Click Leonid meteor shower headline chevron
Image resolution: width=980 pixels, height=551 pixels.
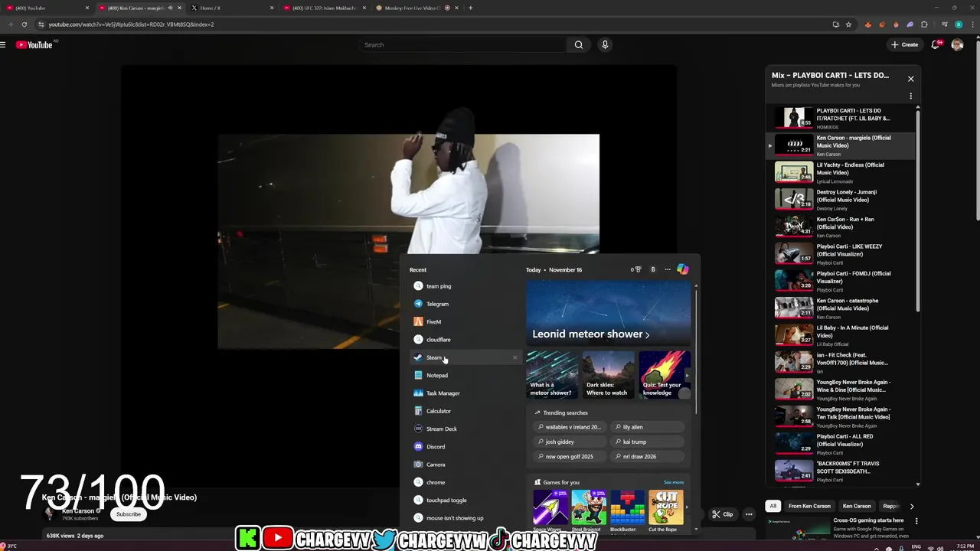pos(648,334)
